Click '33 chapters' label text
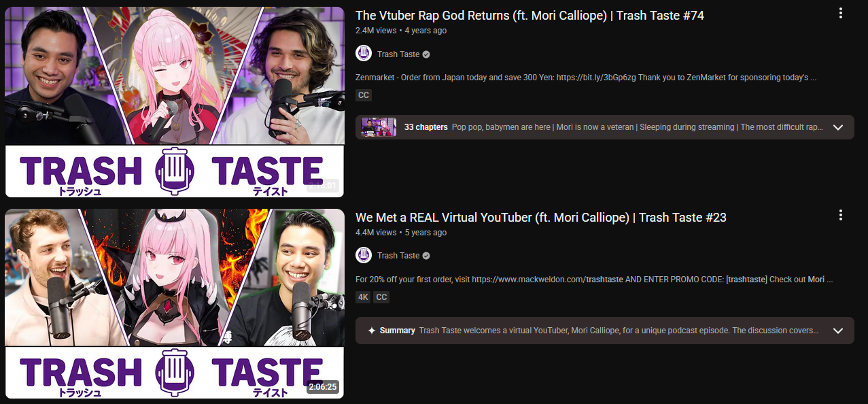The width and height of the screenshot is (868, 404). pos(426,127)
